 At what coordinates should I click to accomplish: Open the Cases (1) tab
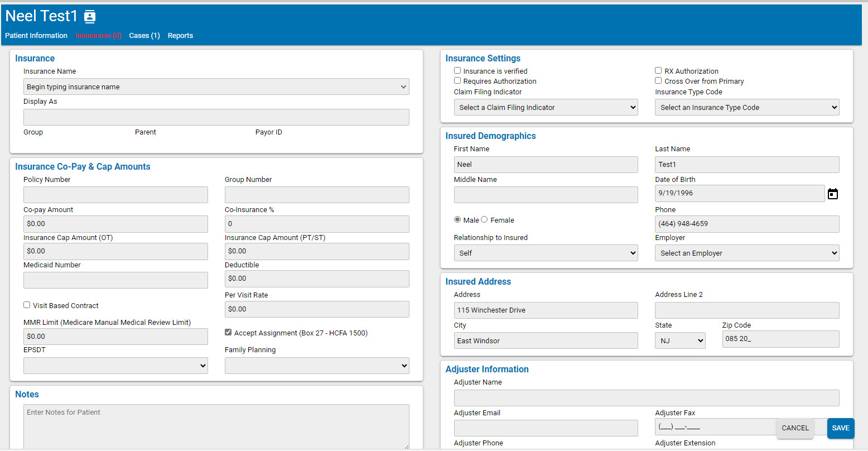click(x=144, y=36)
